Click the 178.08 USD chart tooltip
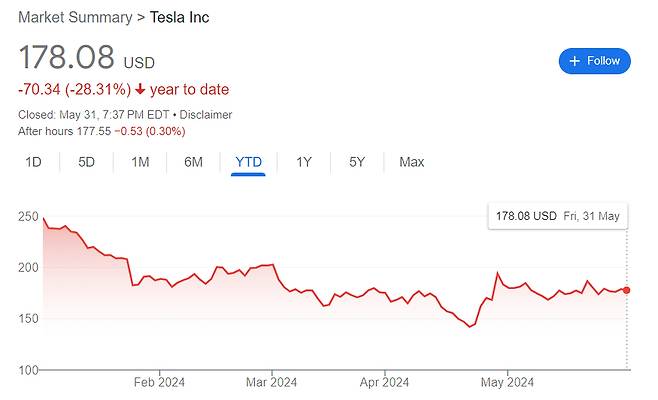Image resolution: width=658 pixels, height=400 pixels. (x=558, y=216)
